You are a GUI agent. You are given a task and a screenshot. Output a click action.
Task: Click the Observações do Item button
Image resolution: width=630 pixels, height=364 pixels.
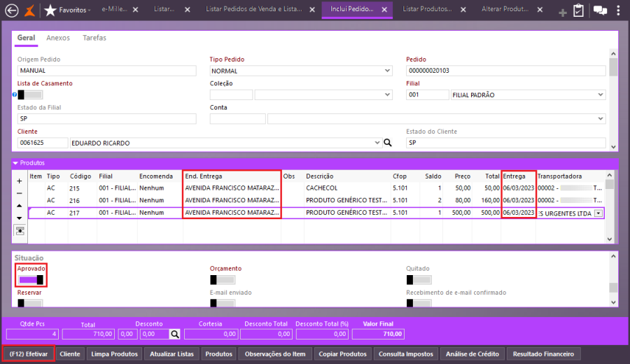tap(275, 354)
